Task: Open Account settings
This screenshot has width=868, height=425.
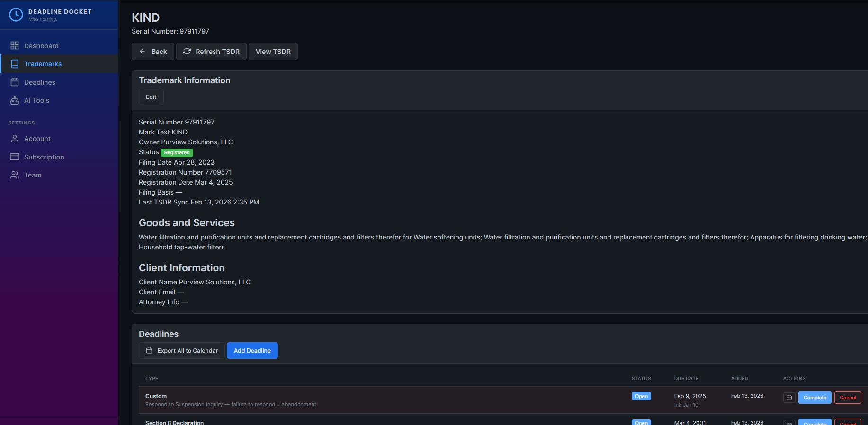Action: [37, 139]
